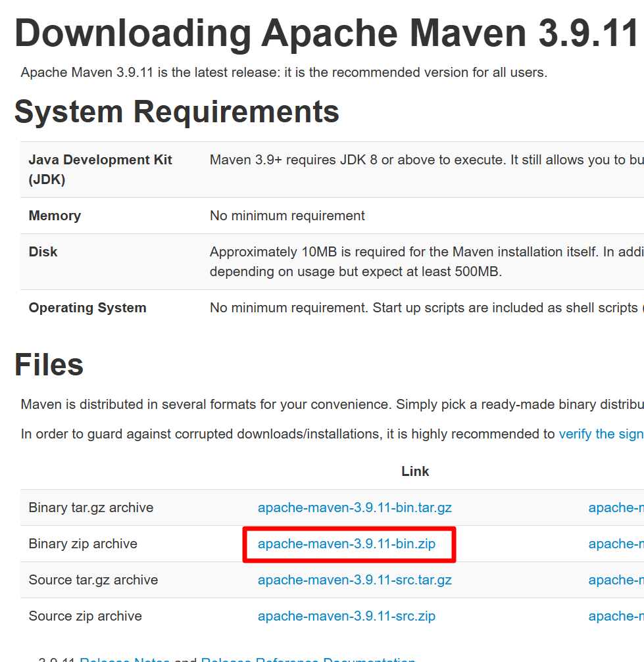Select 'Binary tar.gz archive' row label

click(x=91, y=508)
